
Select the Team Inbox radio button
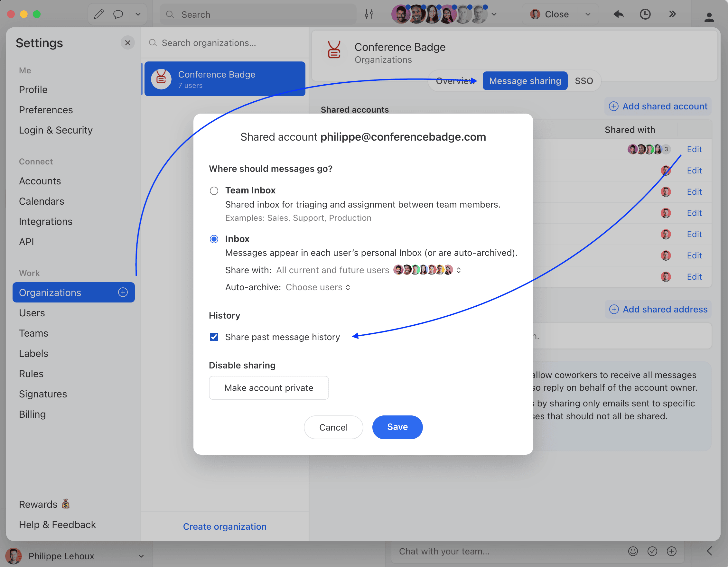pos(214,191)
